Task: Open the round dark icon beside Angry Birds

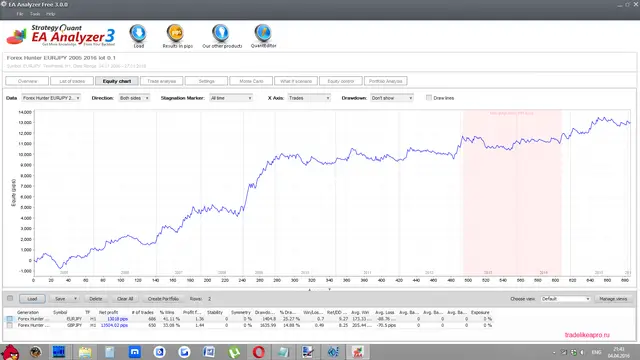Action: [x=36, y=352]
